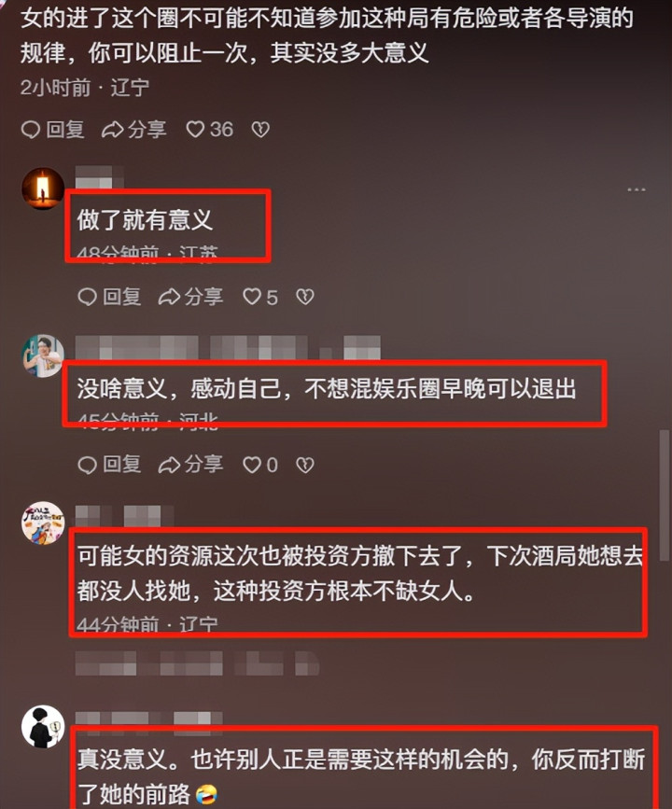Like the '没啥意义，感动自己' comment

pyautogui.click(x=260, y=465)
